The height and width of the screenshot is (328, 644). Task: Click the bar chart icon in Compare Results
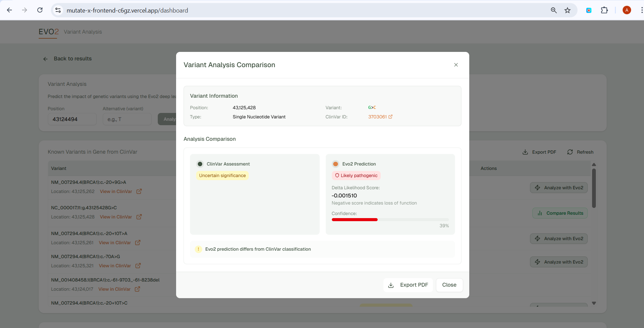539,213
